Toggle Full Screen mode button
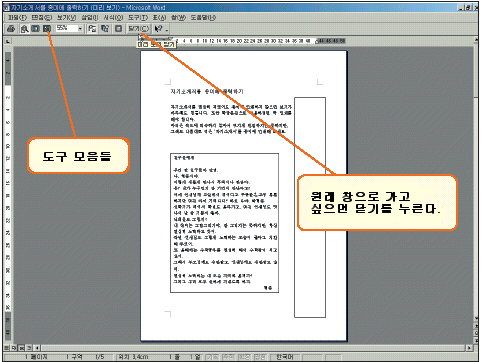 (118, 29)
